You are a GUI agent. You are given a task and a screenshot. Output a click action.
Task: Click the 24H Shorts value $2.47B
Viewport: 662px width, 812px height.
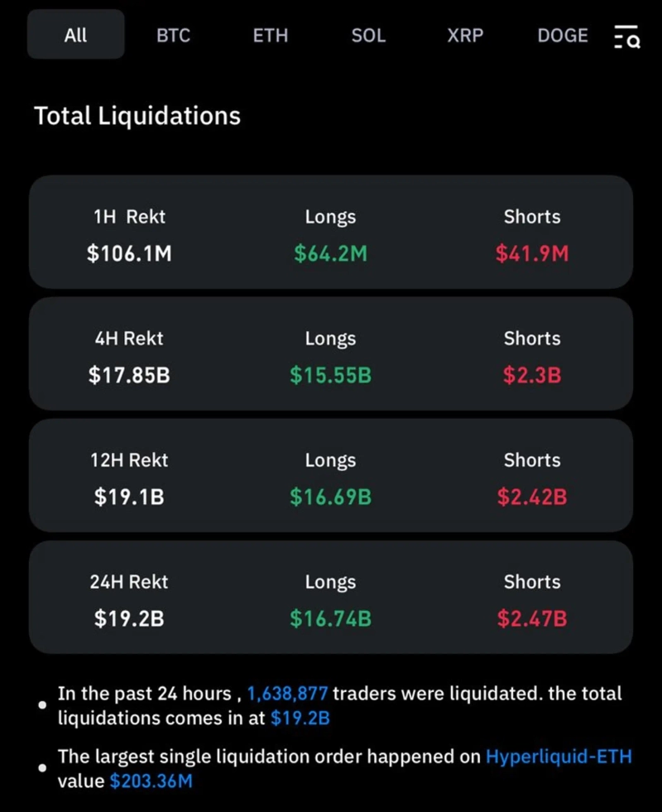532,618
